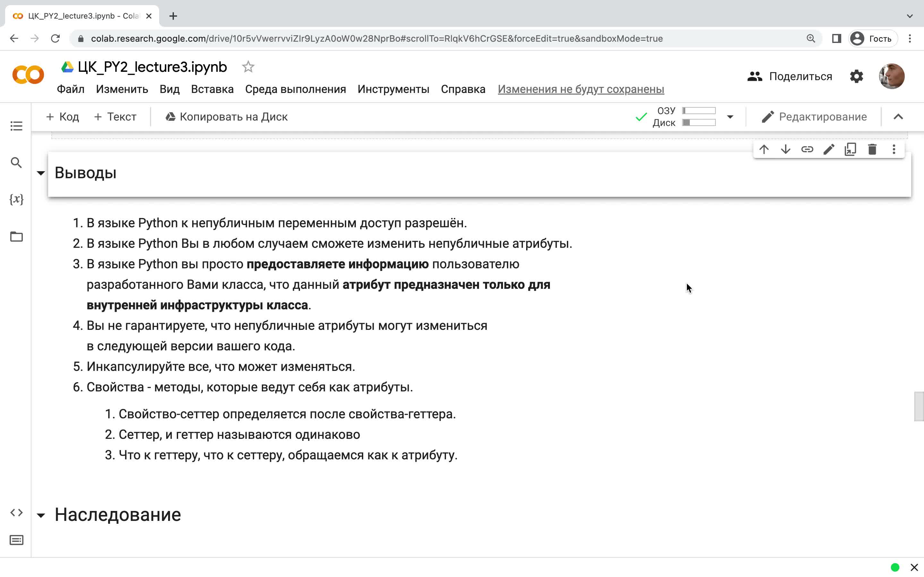
Task: Copy link to cell icon
Action: [x=807, y=149]
